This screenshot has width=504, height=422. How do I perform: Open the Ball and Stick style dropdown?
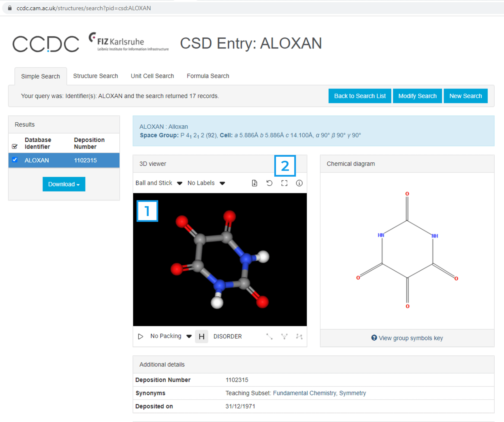(x=159, y=183)
